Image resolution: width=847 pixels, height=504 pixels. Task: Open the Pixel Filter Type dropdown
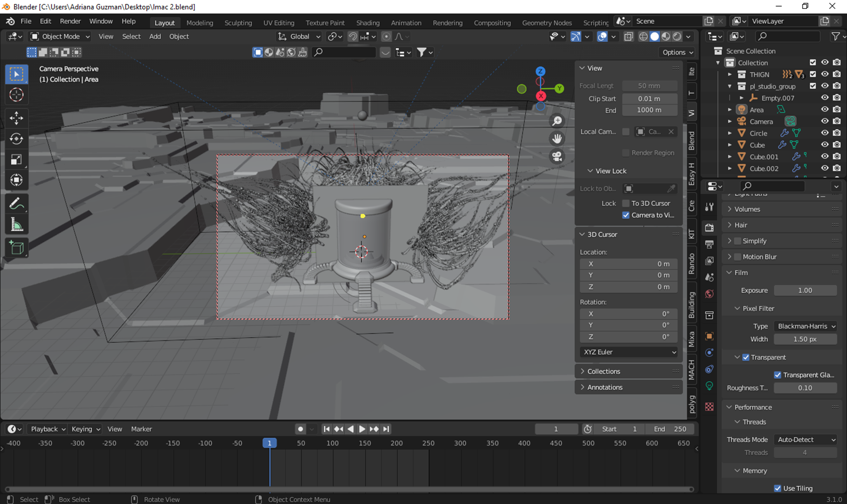[x=806, y=326]
